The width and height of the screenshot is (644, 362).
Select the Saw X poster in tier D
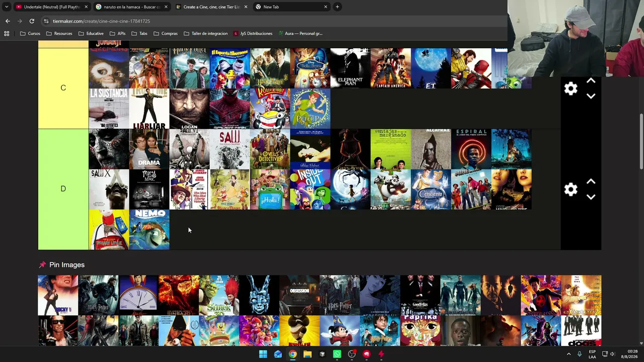pyautogui.click(x=109, y=190)
